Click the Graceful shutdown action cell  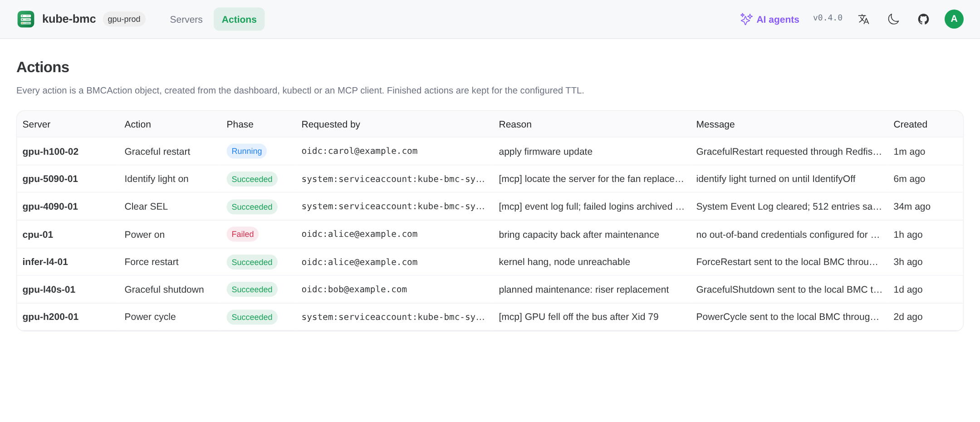(x=164, y=290)
